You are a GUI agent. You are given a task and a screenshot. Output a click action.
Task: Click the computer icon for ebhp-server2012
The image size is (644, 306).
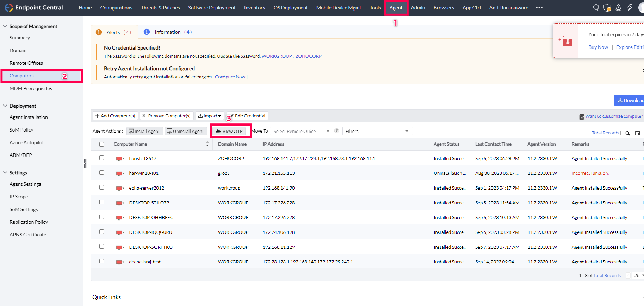[x=120, y=188]
